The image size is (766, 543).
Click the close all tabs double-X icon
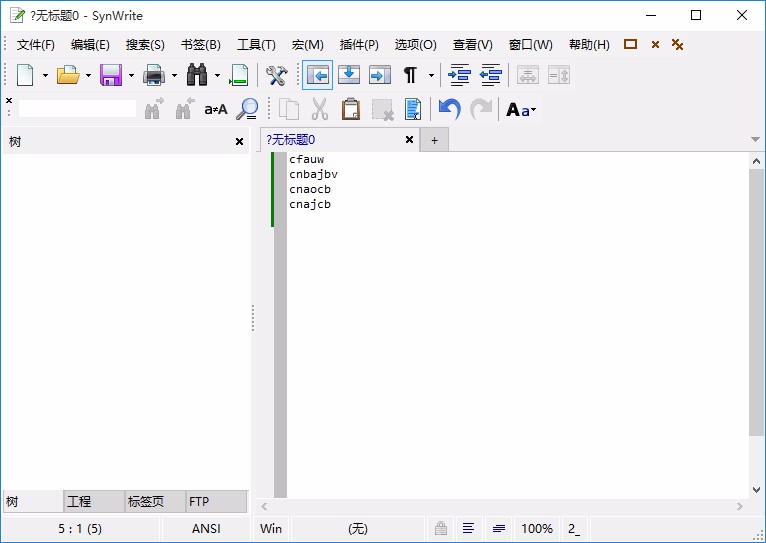click(677, 44)
